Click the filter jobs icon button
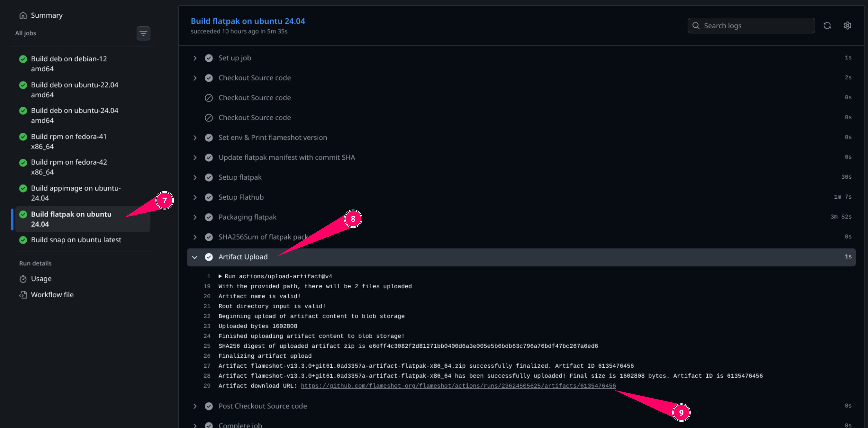The height and width of the screenshot is (428, 868). tap(143, 33)
